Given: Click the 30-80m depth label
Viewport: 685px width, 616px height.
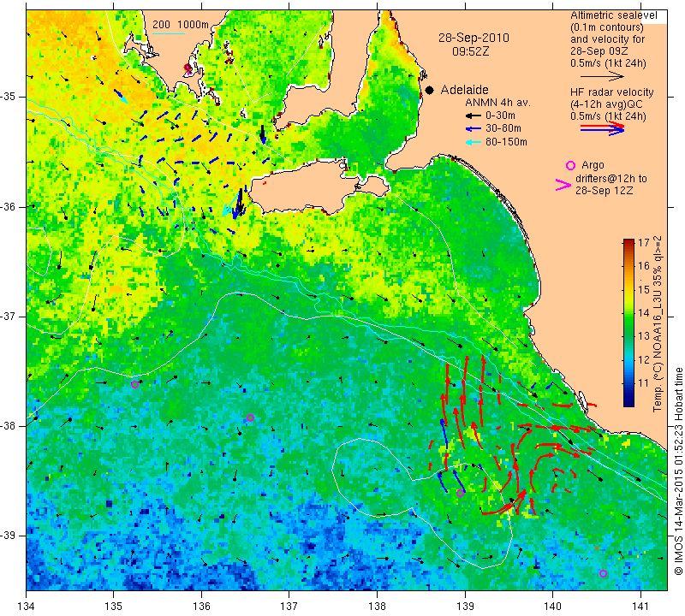Looking at the screenshot, I should pyautogui.click(x=503, y=129).
